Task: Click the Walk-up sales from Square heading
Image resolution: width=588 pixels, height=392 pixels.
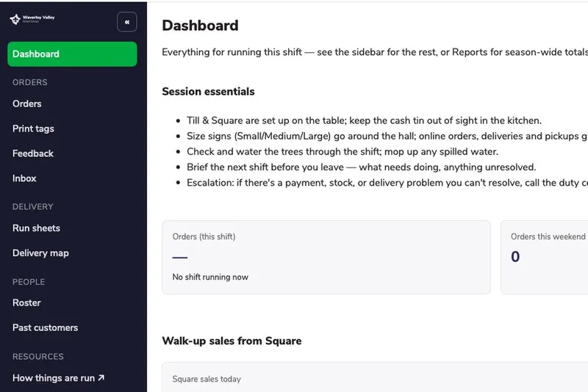Action: [232, 341]
